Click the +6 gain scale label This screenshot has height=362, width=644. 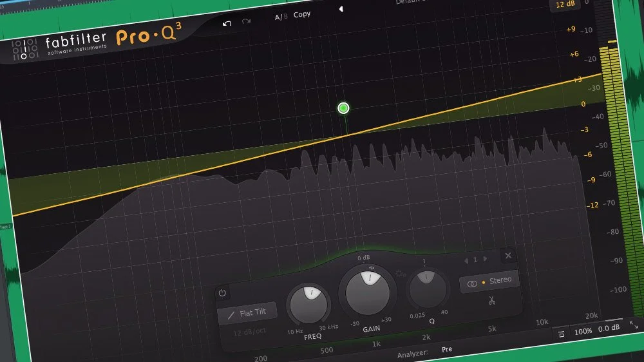click(574, 54)
